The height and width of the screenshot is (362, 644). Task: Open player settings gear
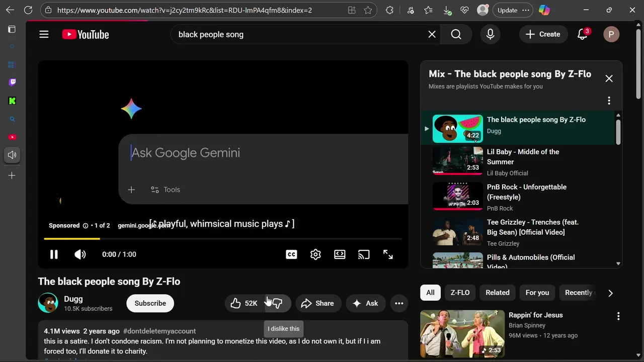[x=315, y=254]
